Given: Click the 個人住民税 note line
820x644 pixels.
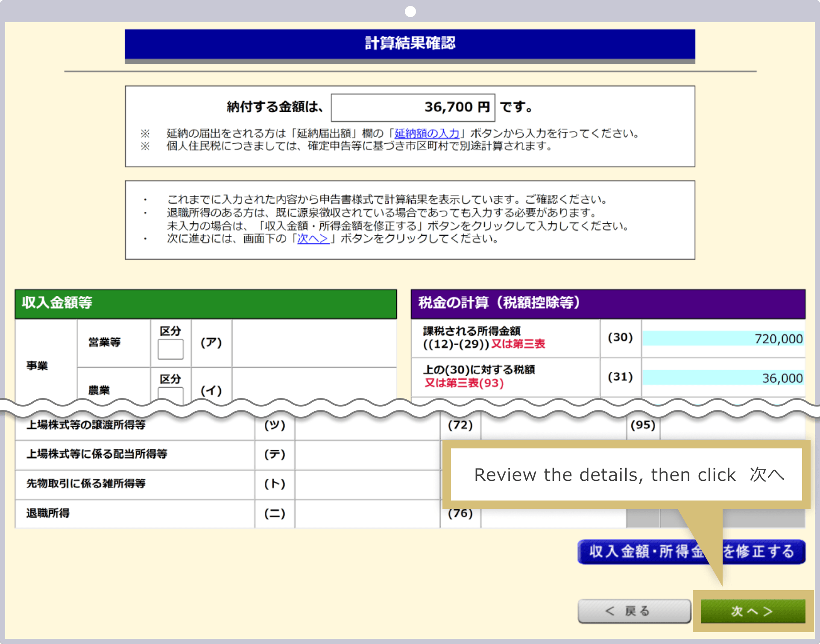Looking at the screenshot, I should coord(360,146).
